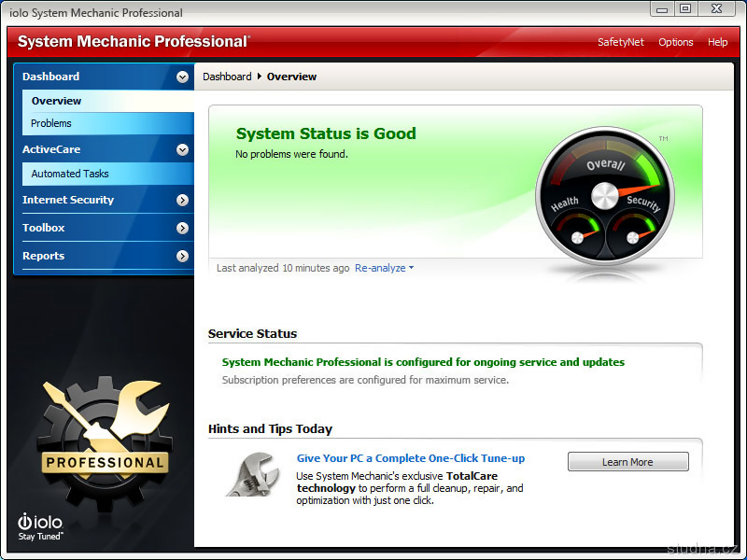This screenshot has height=560, width=747.
Task: Open the Help menu
Action: tap(717, 42)
